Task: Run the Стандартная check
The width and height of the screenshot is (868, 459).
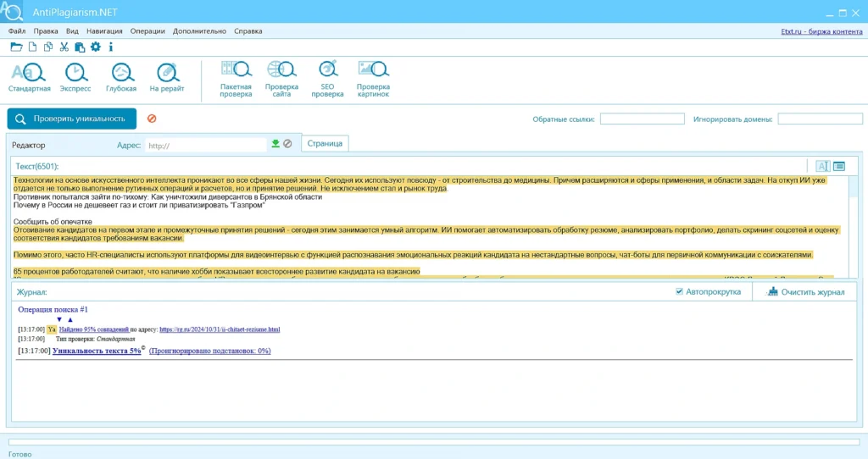Action: point(30,77)
